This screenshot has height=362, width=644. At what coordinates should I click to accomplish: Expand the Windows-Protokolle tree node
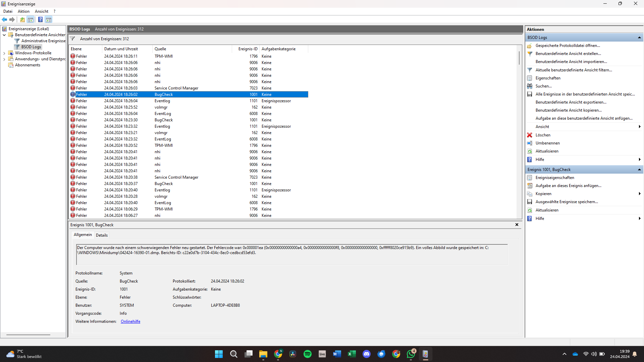[x=4, y=53]
